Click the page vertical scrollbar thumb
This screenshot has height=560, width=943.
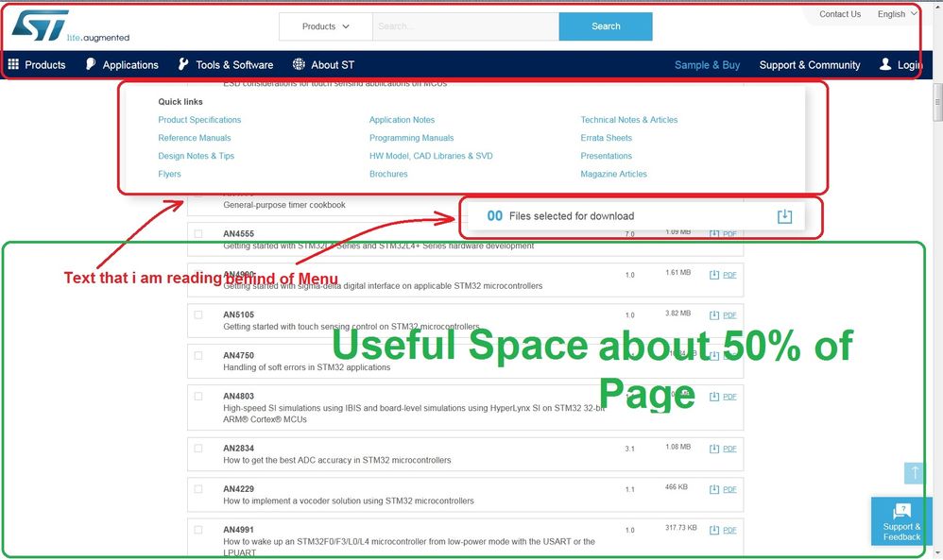click(937, 102)
